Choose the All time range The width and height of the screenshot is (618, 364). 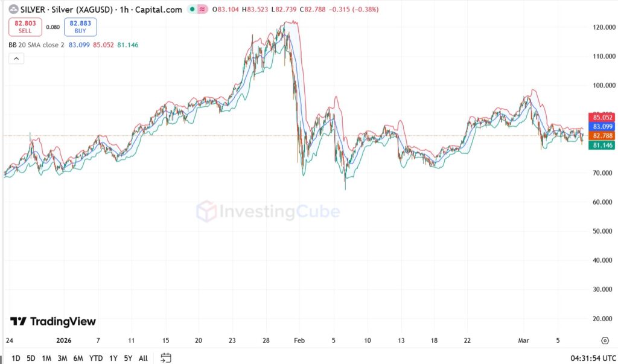pos(143,358)
